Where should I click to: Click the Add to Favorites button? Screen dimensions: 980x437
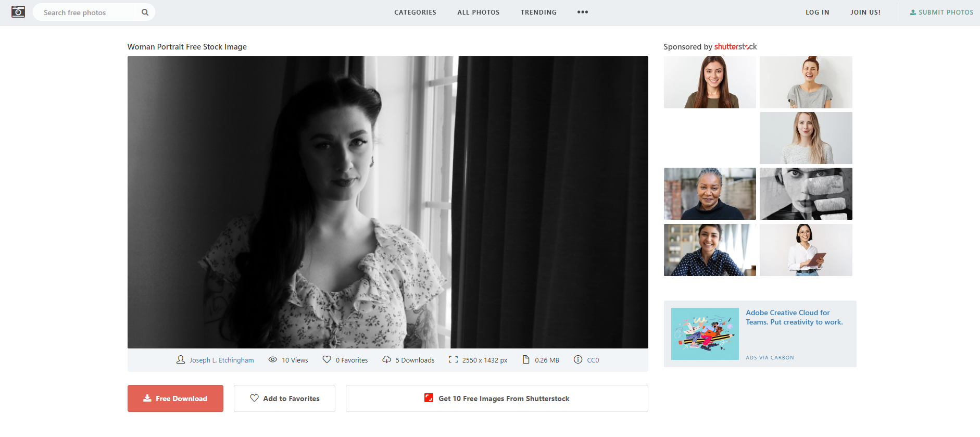tap(284, 398)
